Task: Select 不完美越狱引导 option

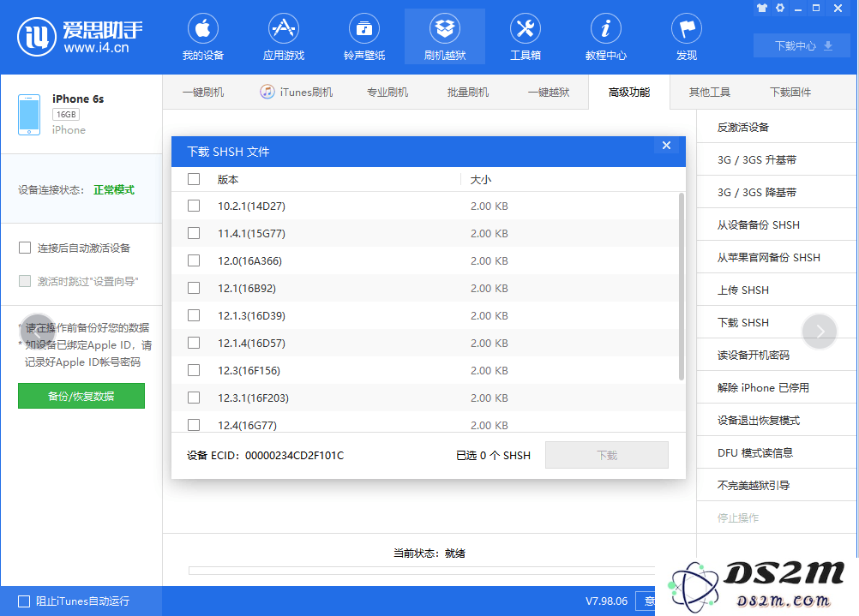Action: 777,485
